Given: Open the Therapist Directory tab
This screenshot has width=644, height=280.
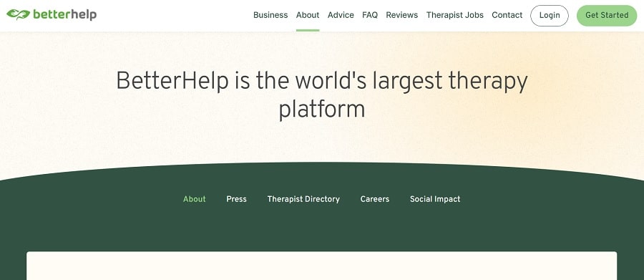Looking at the screenshot, I should coord(303,199).
